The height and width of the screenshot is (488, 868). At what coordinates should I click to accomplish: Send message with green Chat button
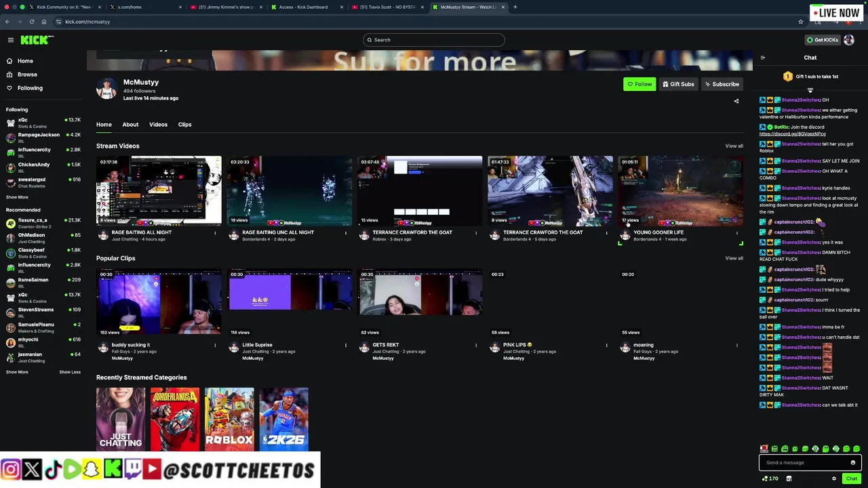851,479
